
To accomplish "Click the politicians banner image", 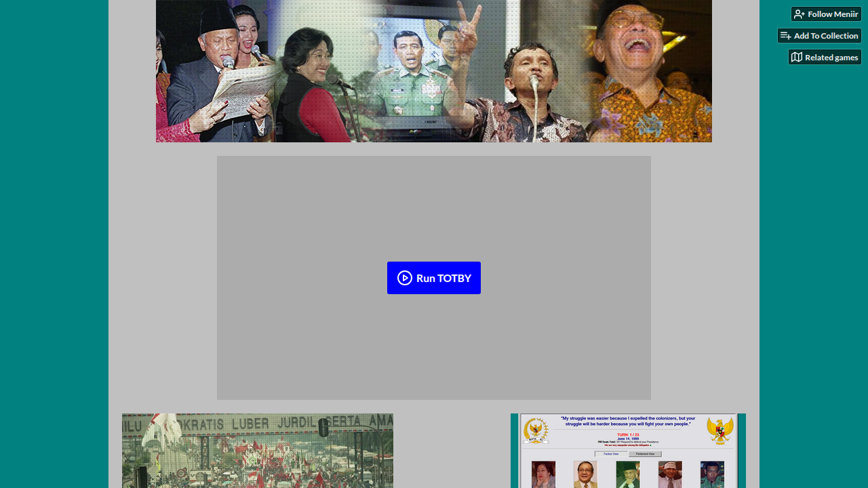I will (x=434, y=71).
